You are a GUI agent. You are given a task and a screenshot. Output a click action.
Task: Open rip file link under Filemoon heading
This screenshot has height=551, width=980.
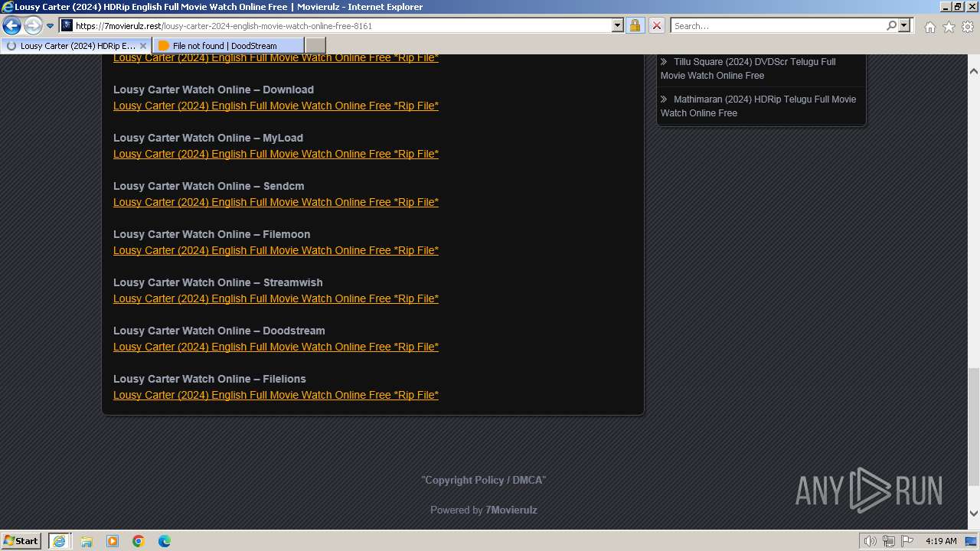tap(276, 250)
